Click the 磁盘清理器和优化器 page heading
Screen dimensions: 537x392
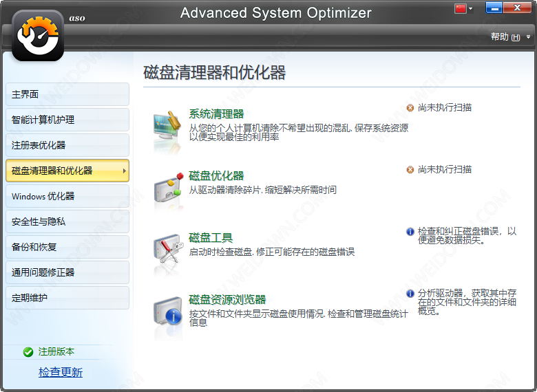(x=214, y=72)
